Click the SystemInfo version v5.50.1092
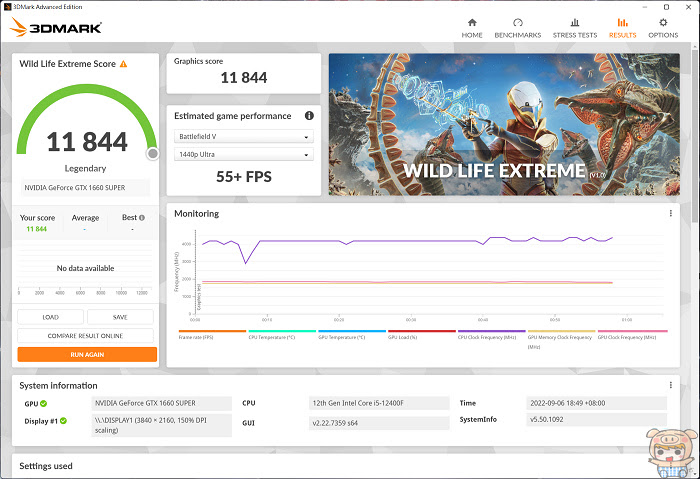 (x=596, y=420)
